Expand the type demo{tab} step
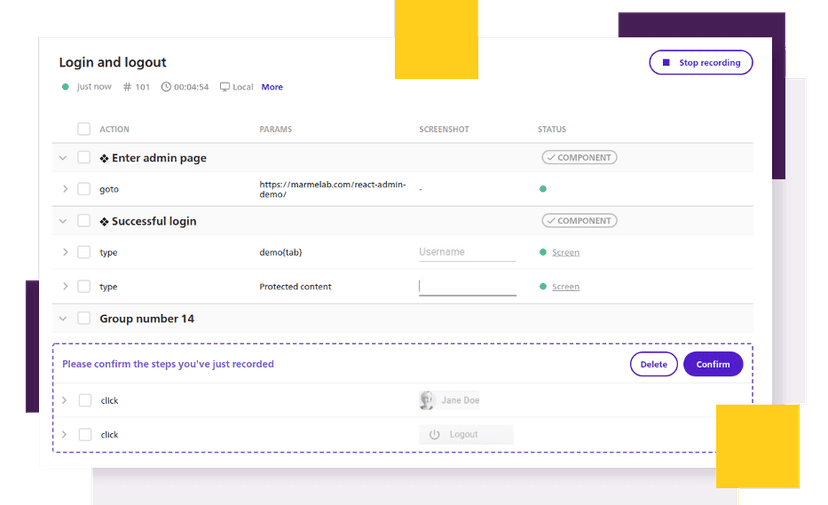 point(65,252)
